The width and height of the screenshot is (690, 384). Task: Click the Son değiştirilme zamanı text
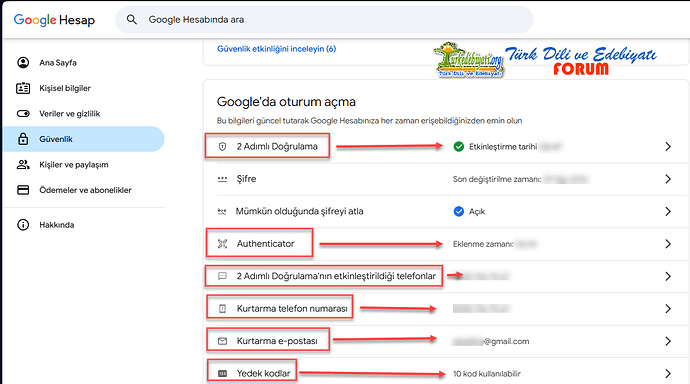pos(497,179)
